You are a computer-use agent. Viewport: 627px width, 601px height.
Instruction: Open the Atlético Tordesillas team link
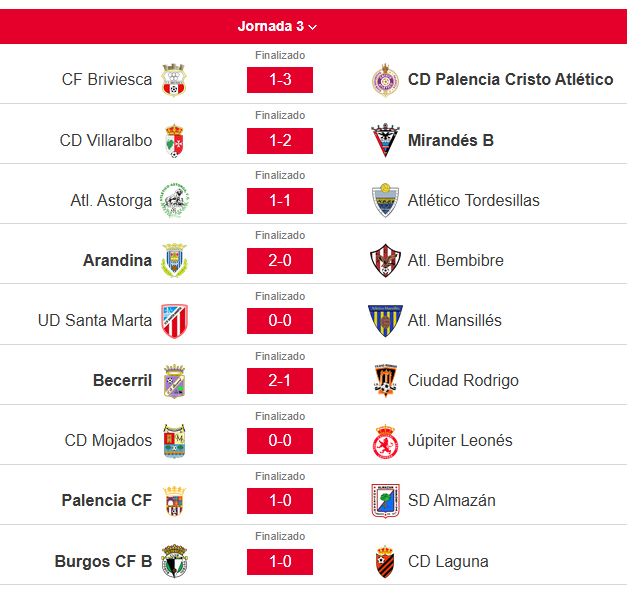(x=473, y=200)
